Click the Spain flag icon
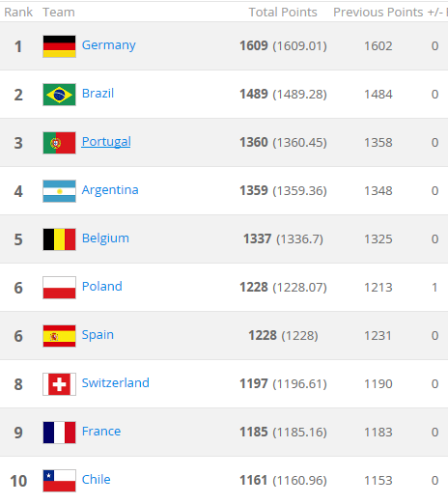 pos(59,336)
